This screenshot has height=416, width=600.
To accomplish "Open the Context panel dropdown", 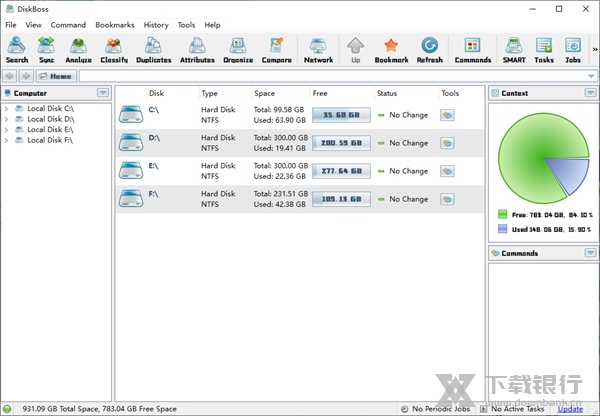I will [x=590, y=93].
